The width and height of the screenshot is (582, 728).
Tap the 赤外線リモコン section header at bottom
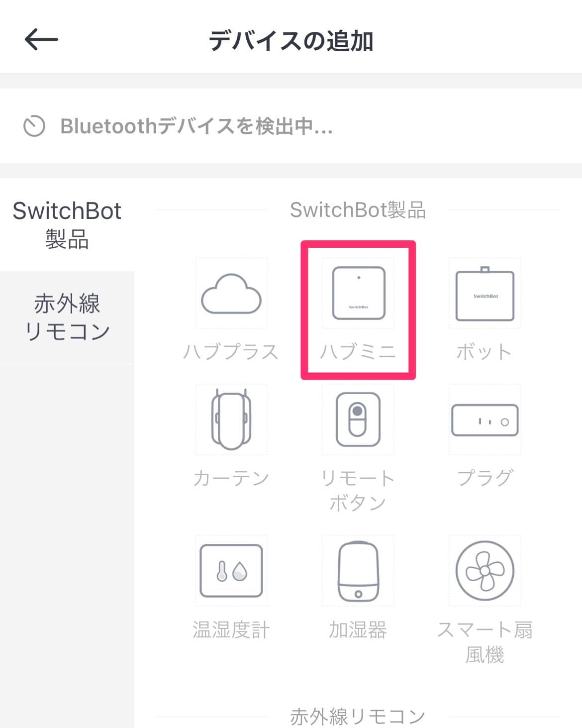(x=358, y=717)
